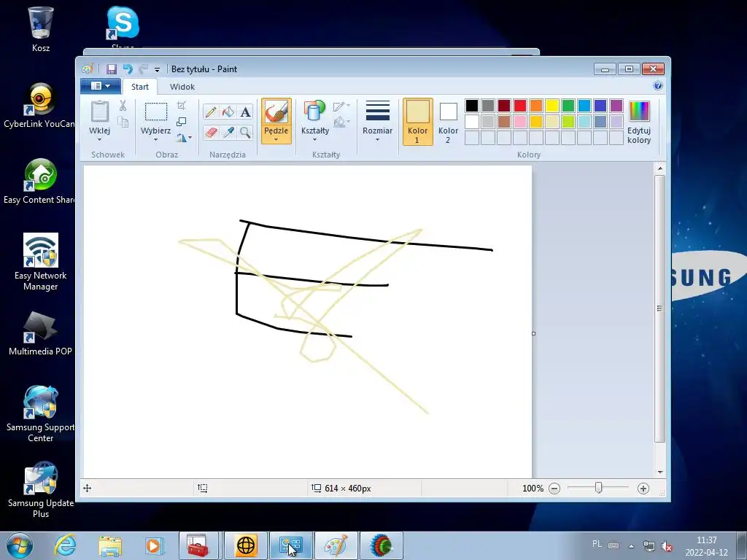Viewport: 747px width, 560px height.
Task: Click the Wklej paste clipboard icon
Action: [99, 112]
